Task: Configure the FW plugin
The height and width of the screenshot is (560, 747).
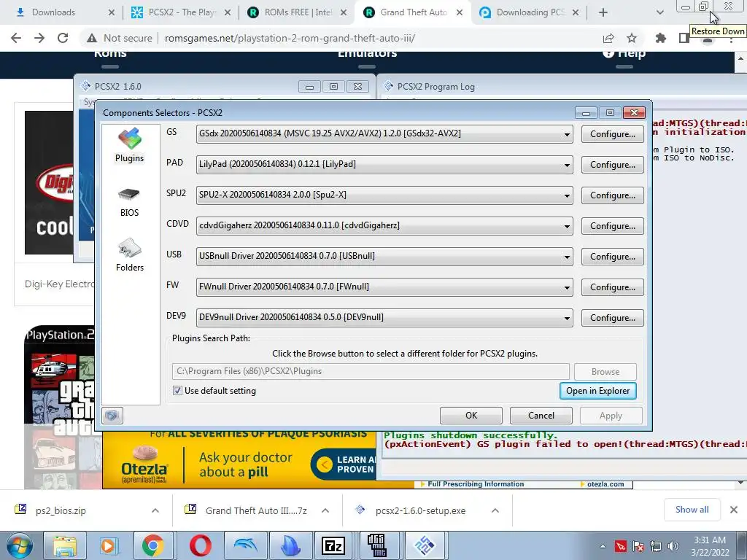Action: tap(612, 287)
